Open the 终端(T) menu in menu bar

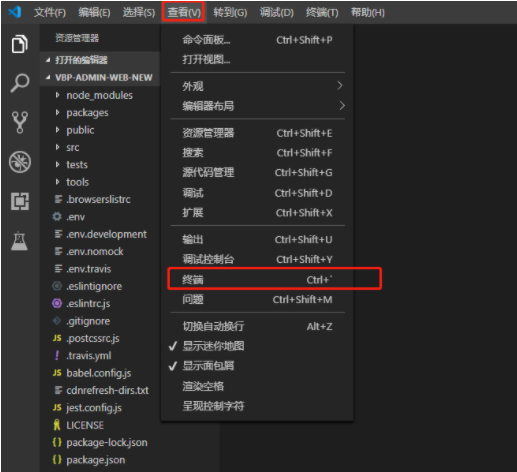[x=322, y=13]
